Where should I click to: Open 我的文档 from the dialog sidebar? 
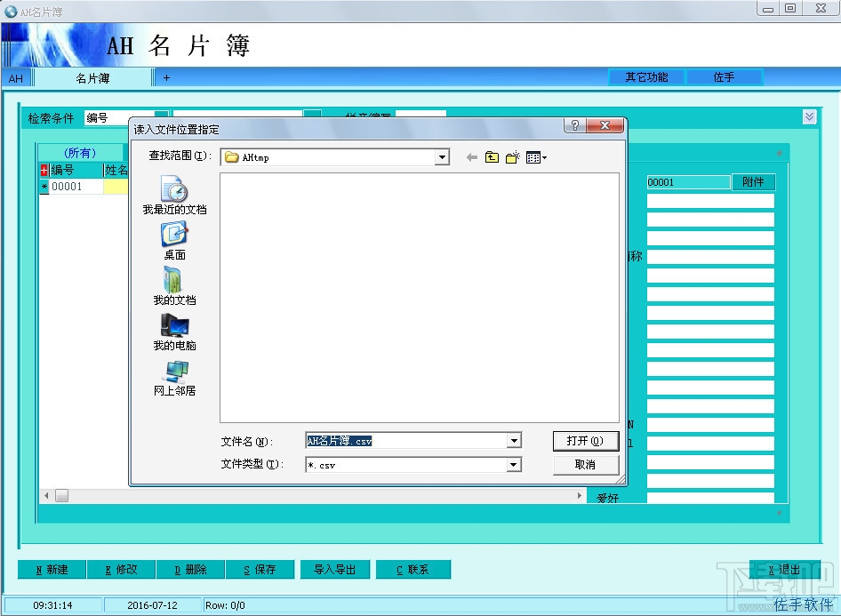[172, 287]
